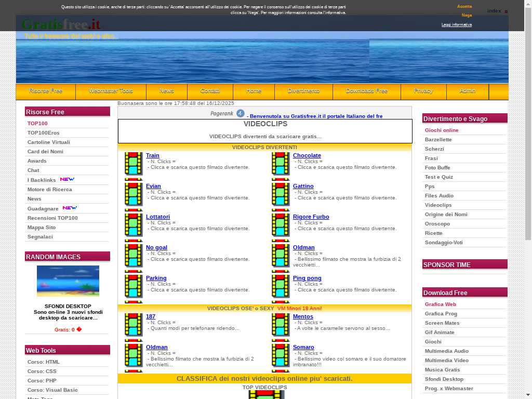Open the Divertimento navigation tab
532x399 pixels.
tap(303, 91)
